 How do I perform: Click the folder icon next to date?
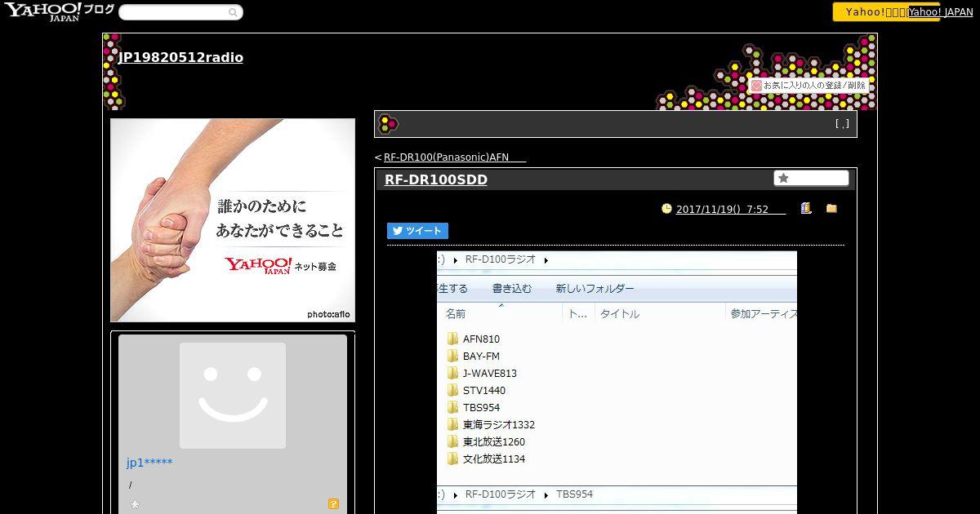(x=831, y=209)
